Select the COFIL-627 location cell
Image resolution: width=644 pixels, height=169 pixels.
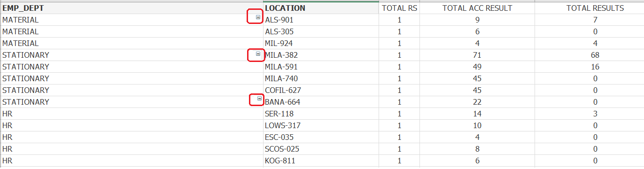coord(321,90)
